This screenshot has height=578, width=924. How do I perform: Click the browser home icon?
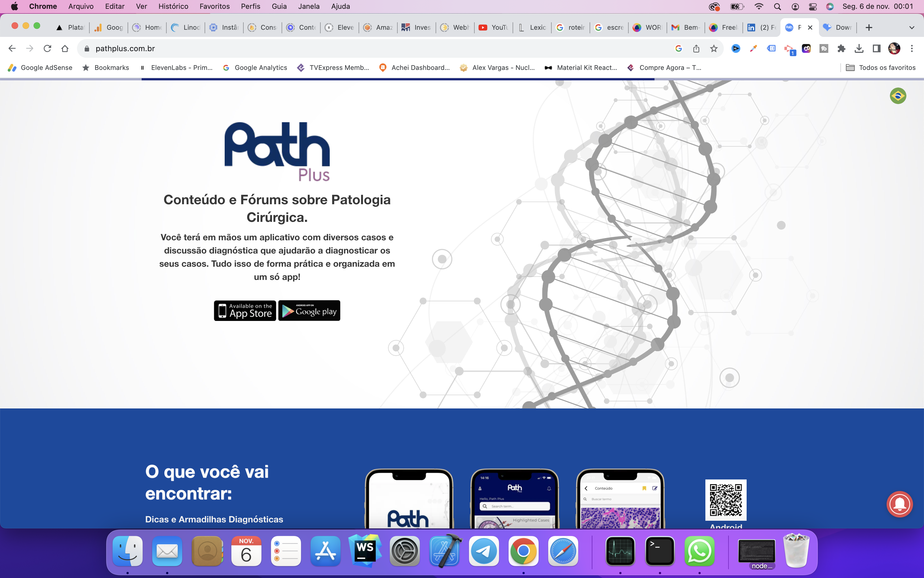pyautogui.click(x=65, y=48)
